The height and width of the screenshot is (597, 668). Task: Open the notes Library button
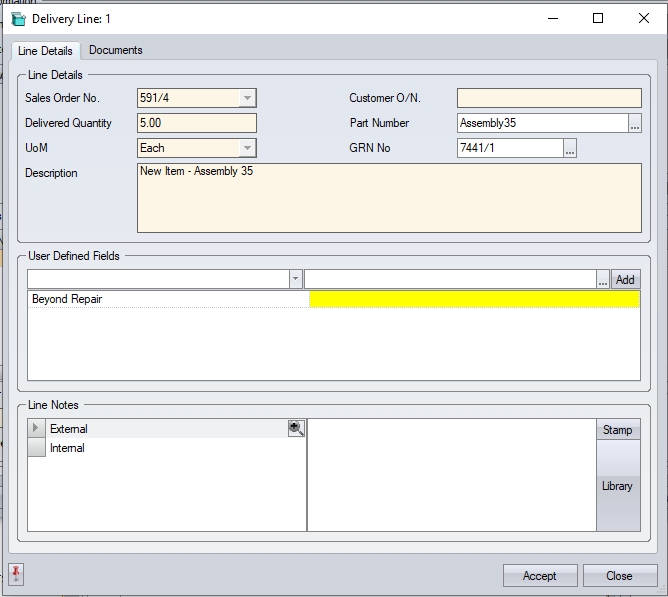click(617, 486)
